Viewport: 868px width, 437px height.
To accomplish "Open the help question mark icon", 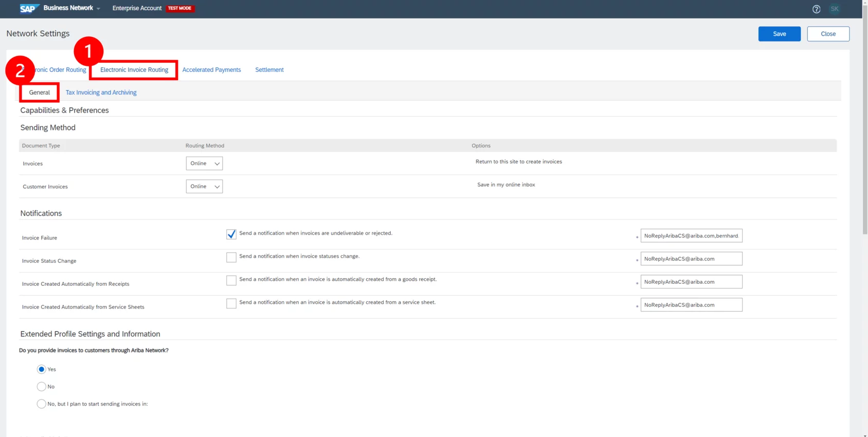I will pos(816,9).
